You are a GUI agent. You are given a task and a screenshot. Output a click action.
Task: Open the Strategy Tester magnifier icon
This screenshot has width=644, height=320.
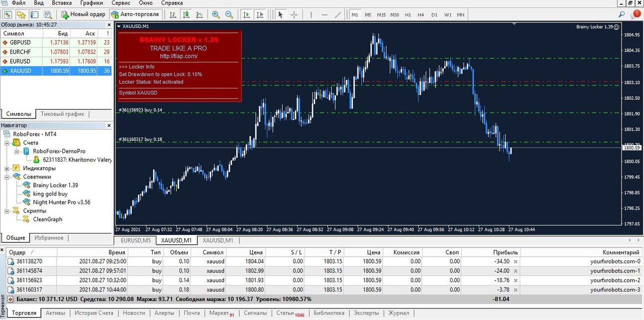[48, 14]
